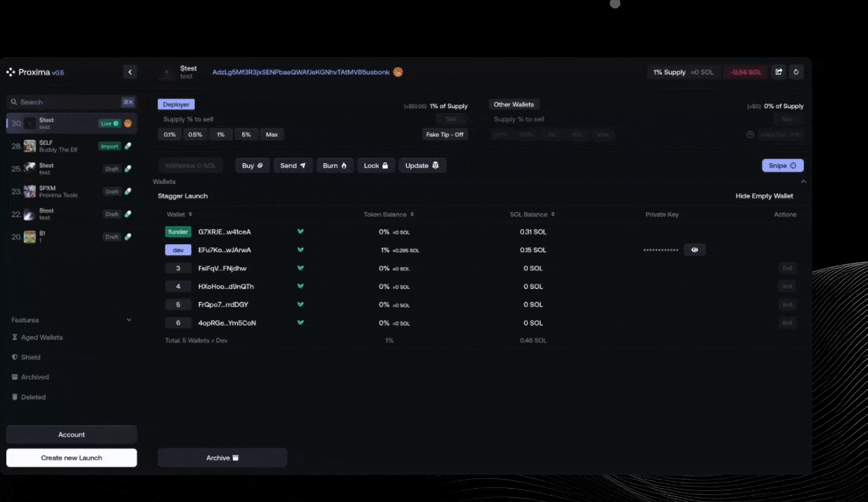Collapse the Features section
This screenshot has width=868, height=502.
128,320
